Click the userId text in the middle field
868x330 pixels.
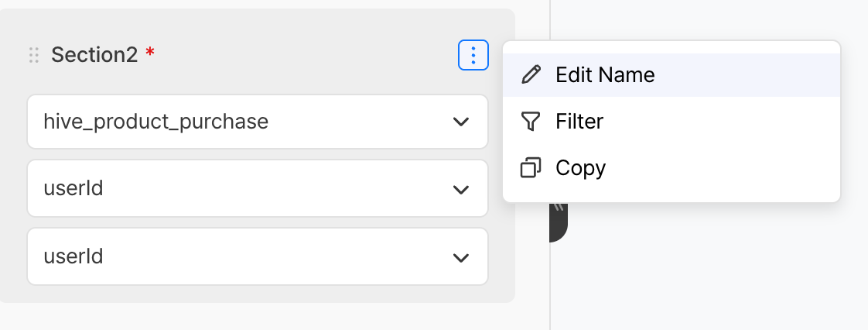[73, 189]
